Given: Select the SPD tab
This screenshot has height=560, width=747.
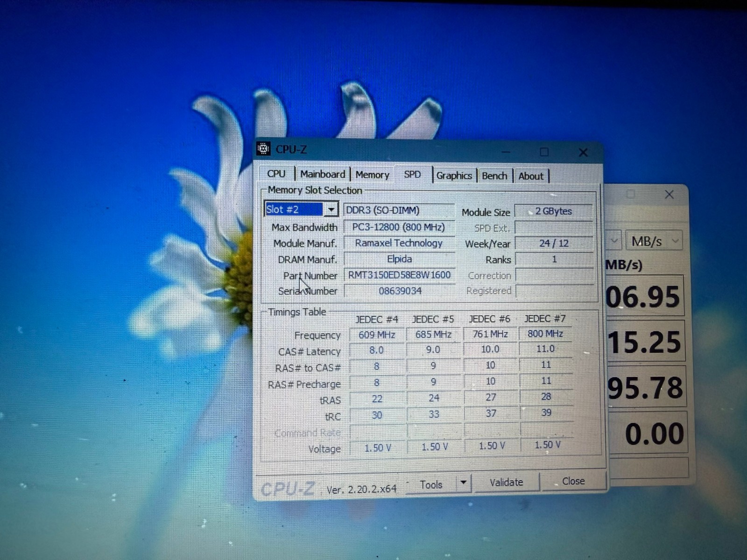Looking at the screenshot, I should (413, 175).
